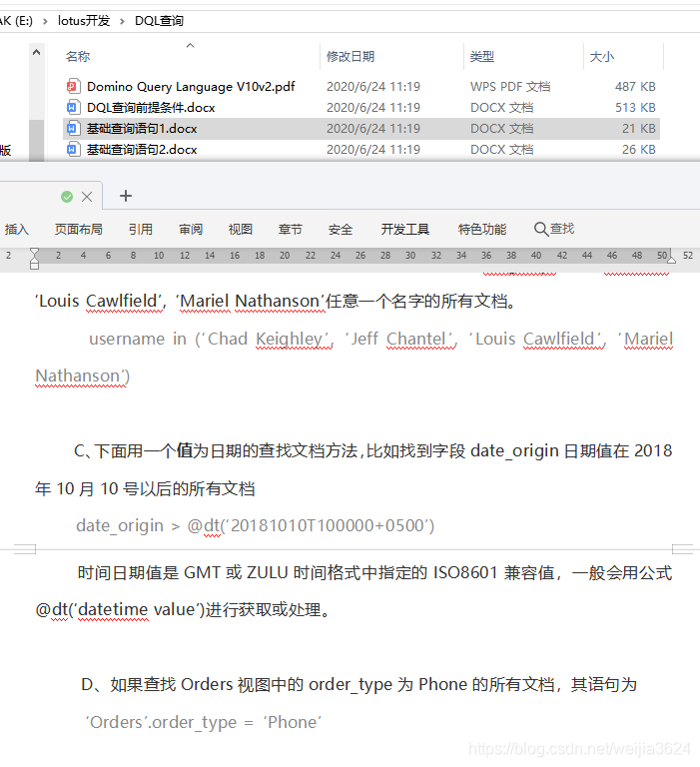This screenshot has width=700, height=767.
Task: Open a new tab with the plus button
Action: pos(126,196)
